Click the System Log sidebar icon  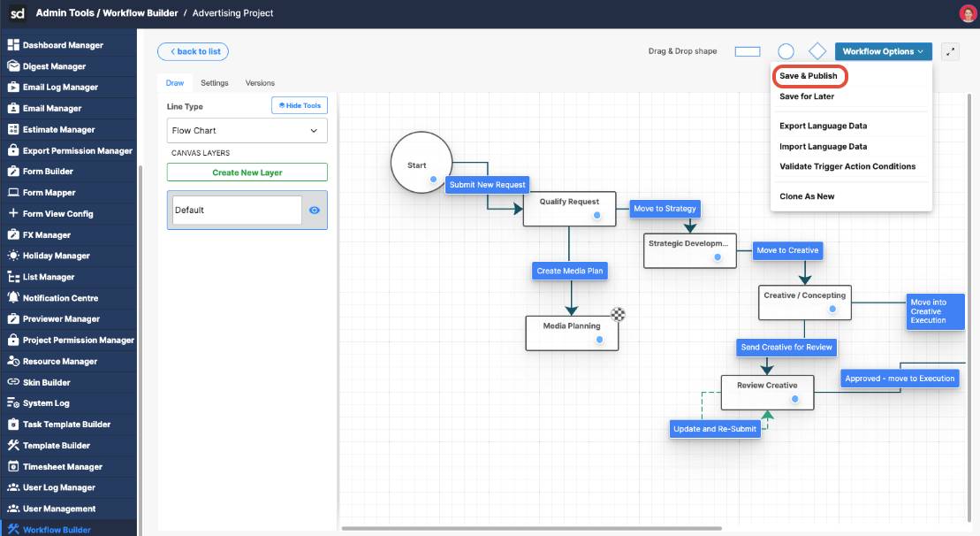click(13, 402)
